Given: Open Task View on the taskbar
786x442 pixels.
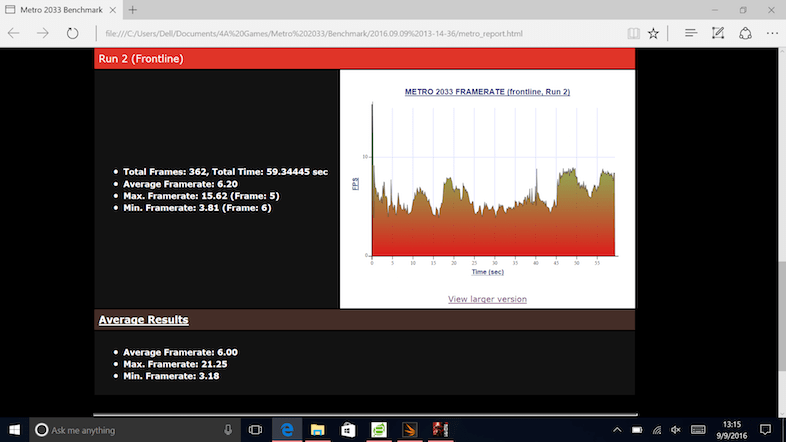Looking at the screenshot, I should (255, 430).
